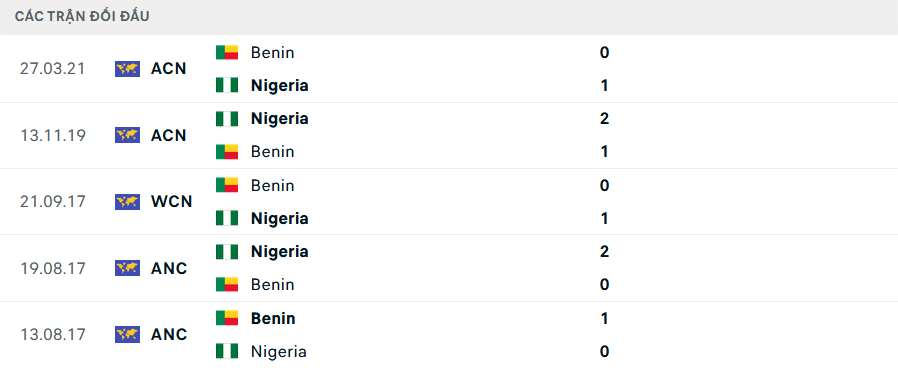Click the world map icon beside WCN
Screen dimensions: 898x382
(127, 202)
